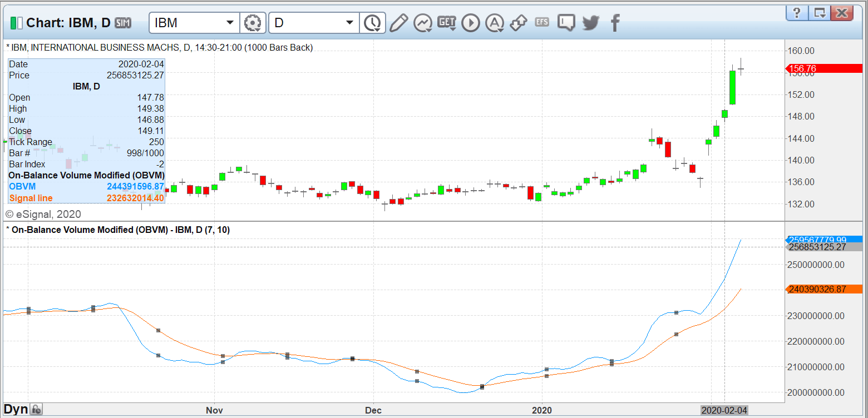
Task: Click the Bar # value 998/1000
Action: coord(146,153)
